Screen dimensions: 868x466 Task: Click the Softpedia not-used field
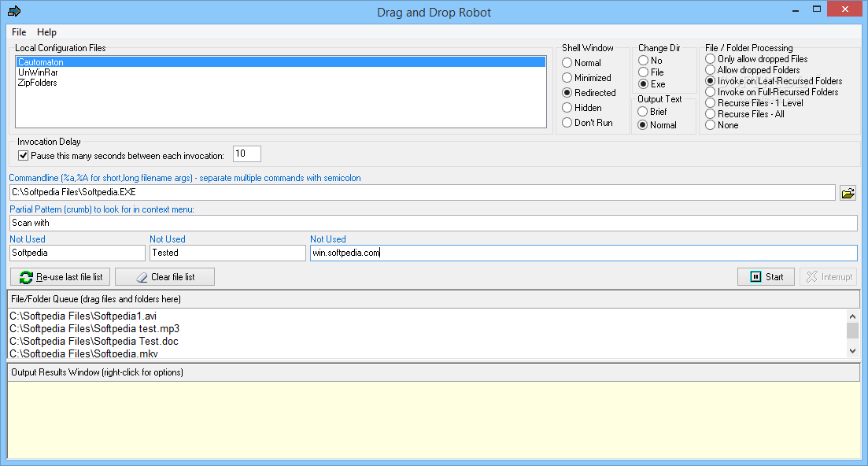[x=77, y=253]
